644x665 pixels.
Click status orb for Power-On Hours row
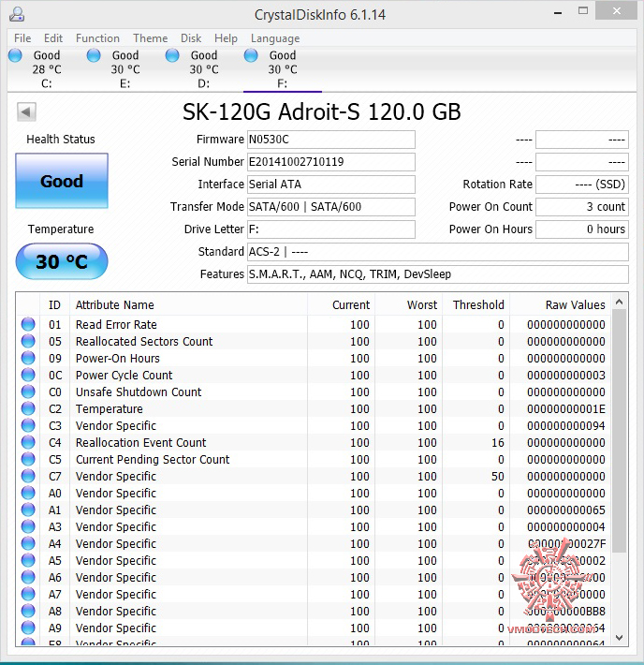28,358
